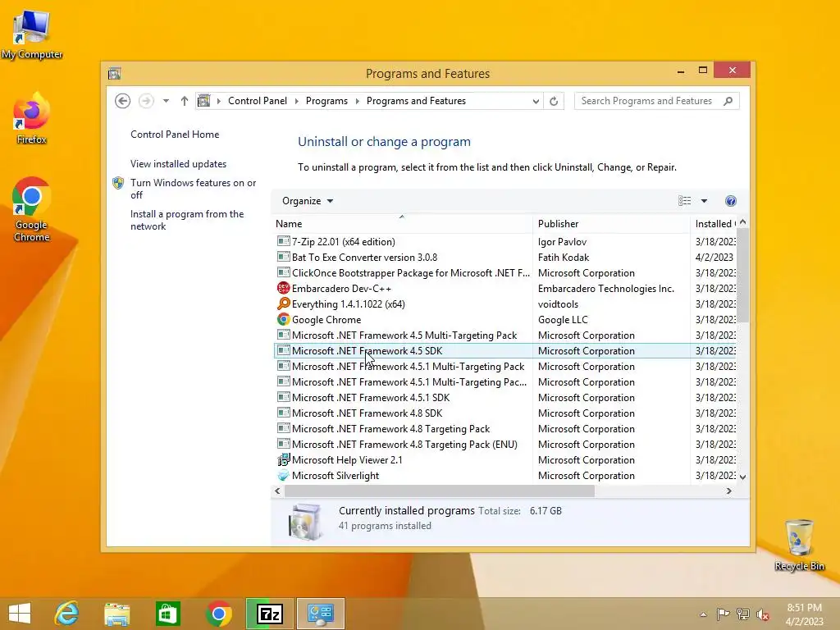Click the search magnifier icon
This screenshot has height=630, width=840.
click(728, 101)
